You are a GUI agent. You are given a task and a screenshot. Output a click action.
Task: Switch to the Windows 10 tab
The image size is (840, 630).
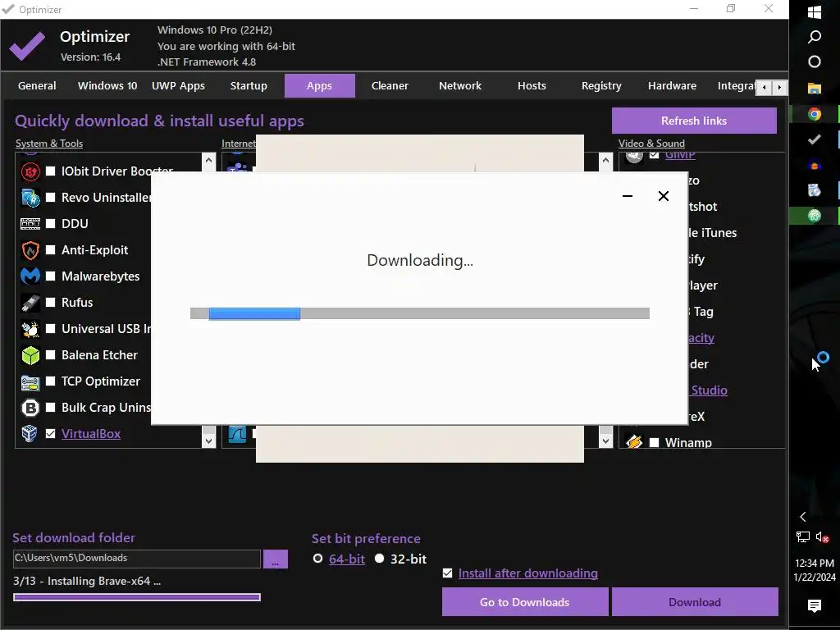pyautogui.click(x=107, y=85)
